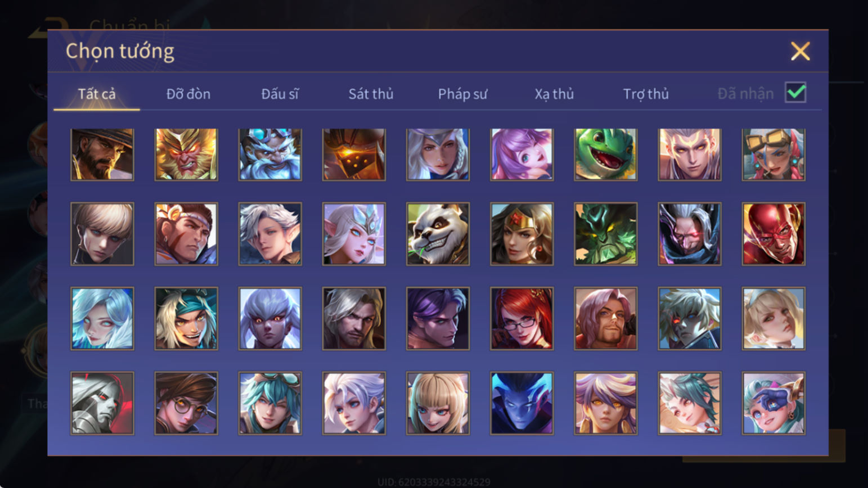
Task: Pick the blue-bearded dwarf hero
Action: pos(270,155)
